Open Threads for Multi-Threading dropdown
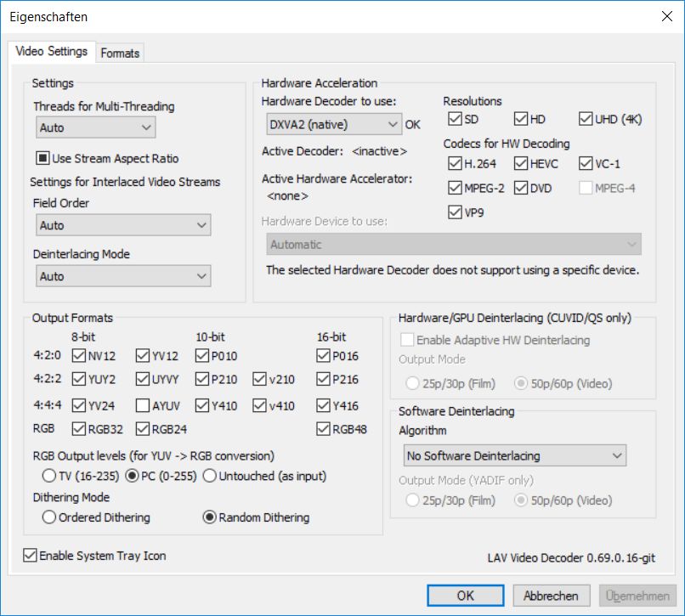The image size is (685, 616). pyautogui.click(x=96, y=127)
